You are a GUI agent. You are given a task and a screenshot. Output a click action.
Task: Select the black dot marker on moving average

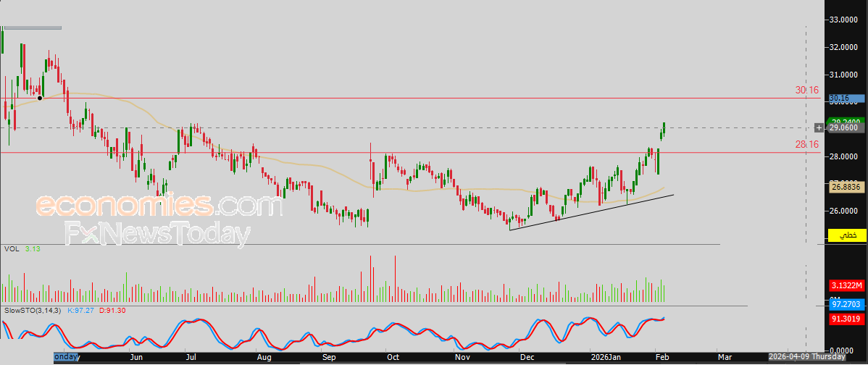41,98
